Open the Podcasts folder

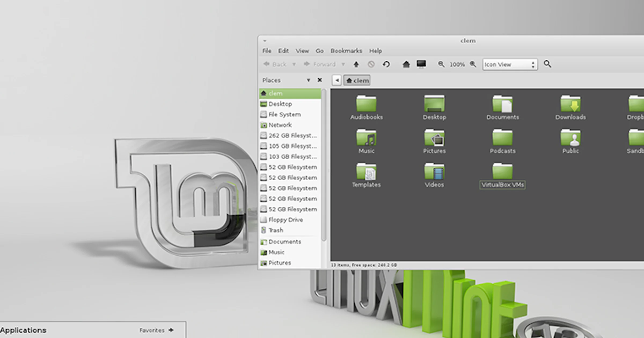[x=503, y=141]
